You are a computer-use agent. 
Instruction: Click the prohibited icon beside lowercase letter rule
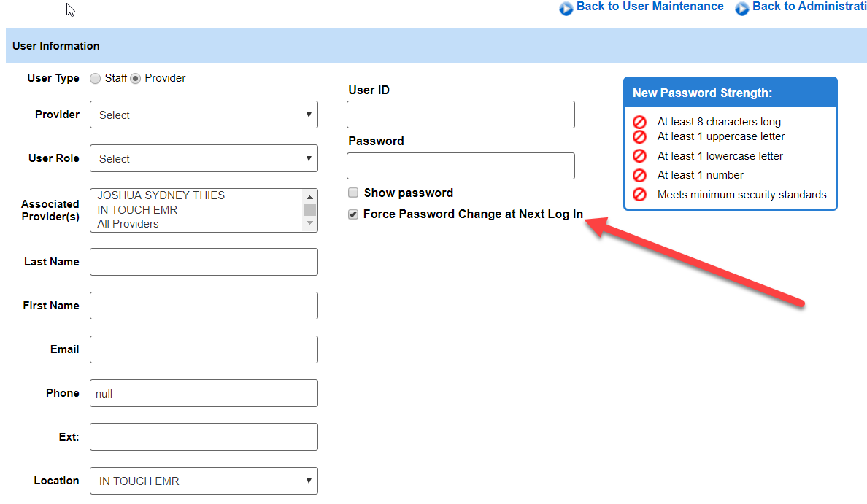pyautogui.click(x=639, y=156)
